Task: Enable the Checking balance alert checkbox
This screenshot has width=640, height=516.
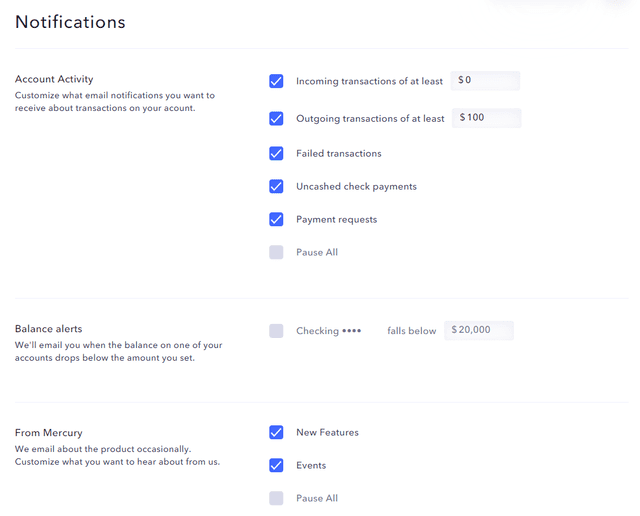Action: 276,331
